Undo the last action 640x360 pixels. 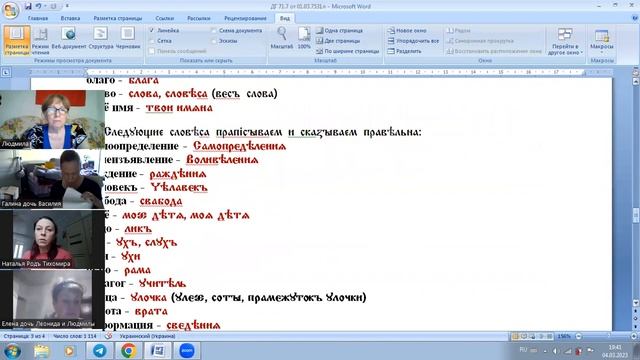38,6
